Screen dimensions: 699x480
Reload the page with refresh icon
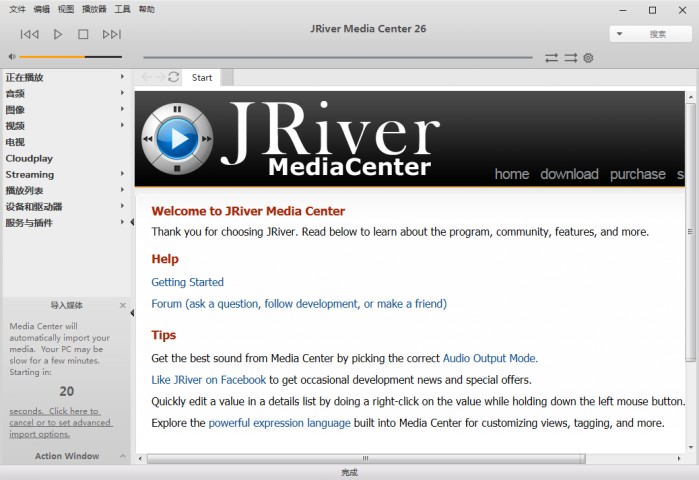pos(173,77)
